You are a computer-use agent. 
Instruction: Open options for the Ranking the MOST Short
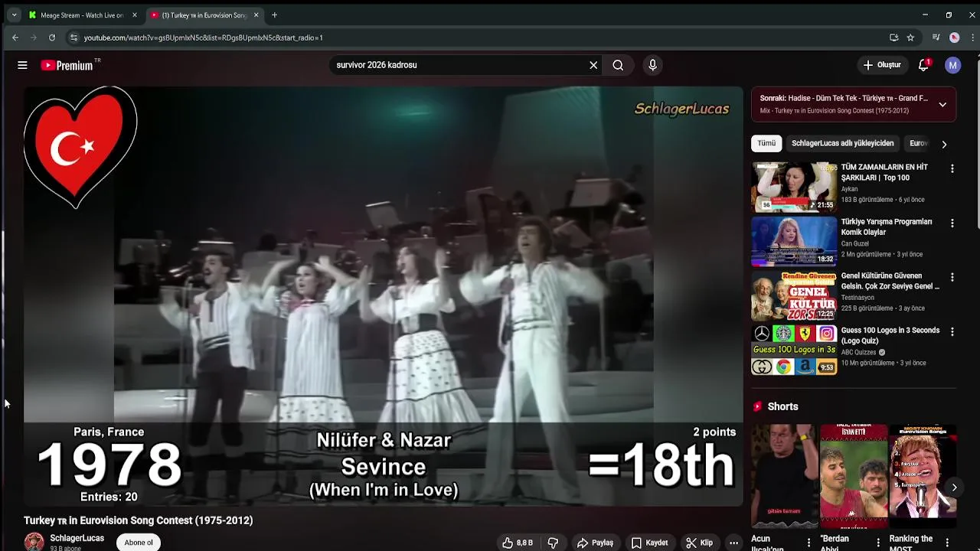coord(947,543)
